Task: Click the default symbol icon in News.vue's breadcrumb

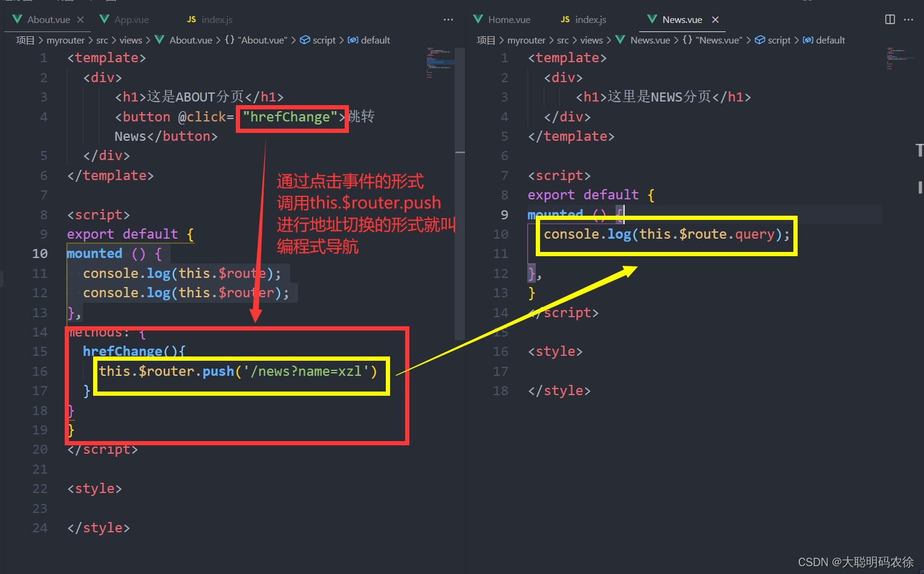Action: pyautogui.click(x=808, y=40)
